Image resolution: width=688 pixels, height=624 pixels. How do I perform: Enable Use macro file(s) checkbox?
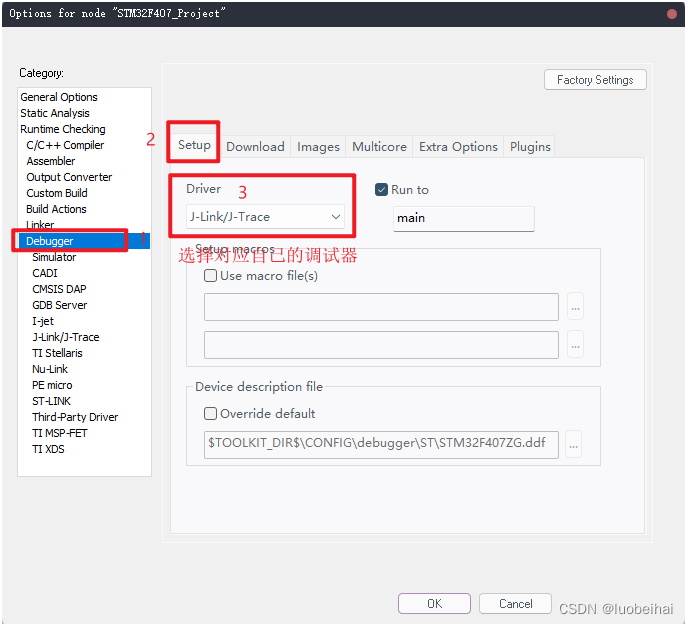tap(211, 276)
